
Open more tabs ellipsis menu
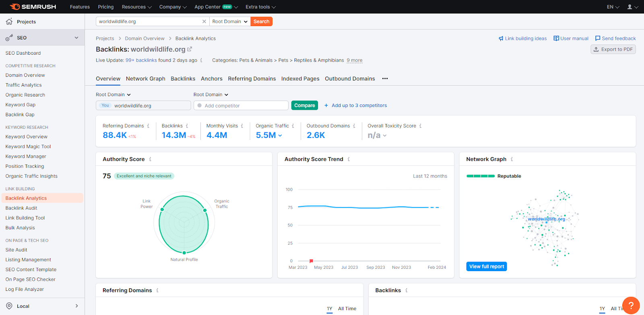click(385, 78)
